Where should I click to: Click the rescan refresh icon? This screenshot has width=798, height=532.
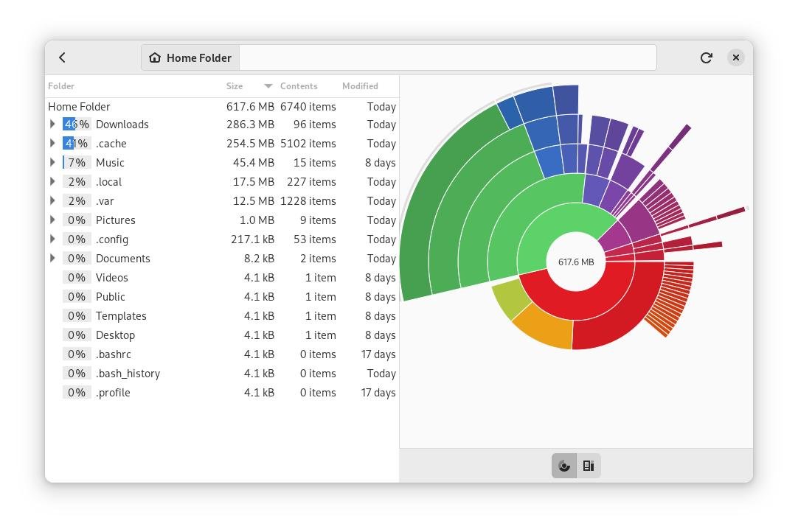pos(706,57)
